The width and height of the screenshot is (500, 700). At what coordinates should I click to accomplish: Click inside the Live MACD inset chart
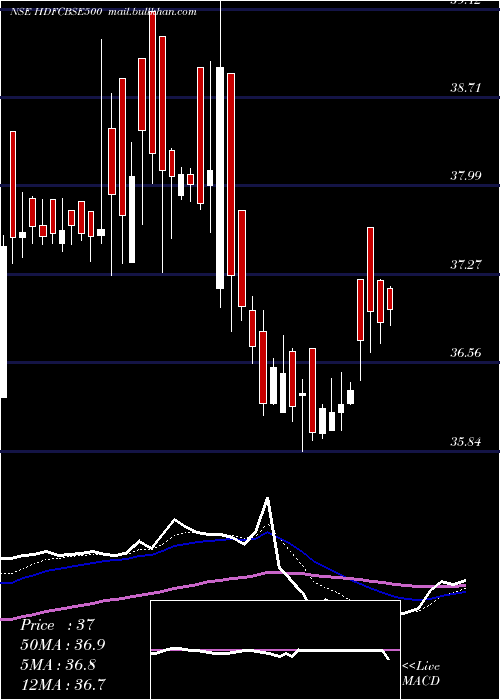275,650
